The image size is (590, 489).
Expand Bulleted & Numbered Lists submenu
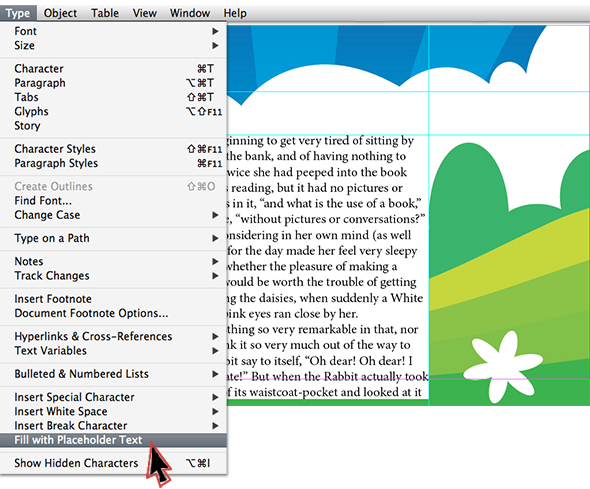(x=113, y=374)
